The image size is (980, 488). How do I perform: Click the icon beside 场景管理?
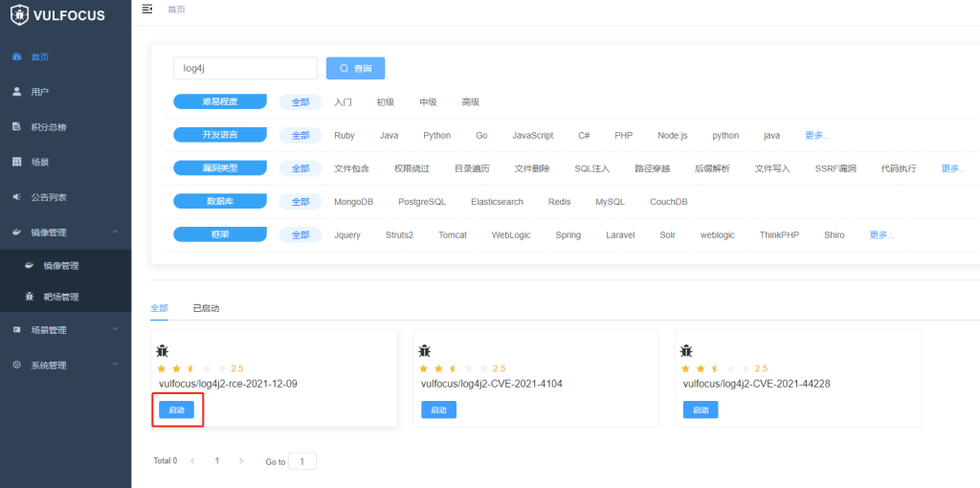point(17,330)
